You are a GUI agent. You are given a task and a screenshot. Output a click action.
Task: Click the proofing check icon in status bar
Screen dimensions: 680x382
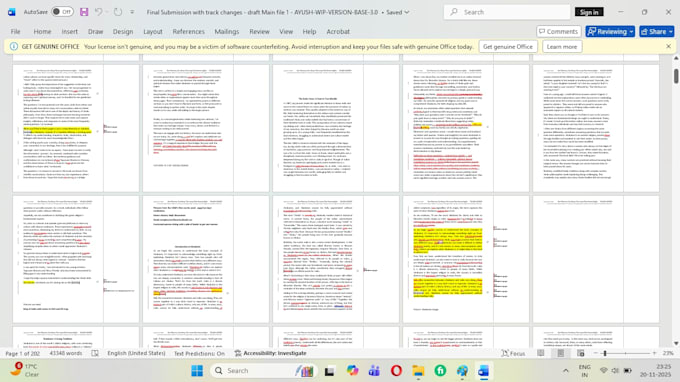[95, 353]
